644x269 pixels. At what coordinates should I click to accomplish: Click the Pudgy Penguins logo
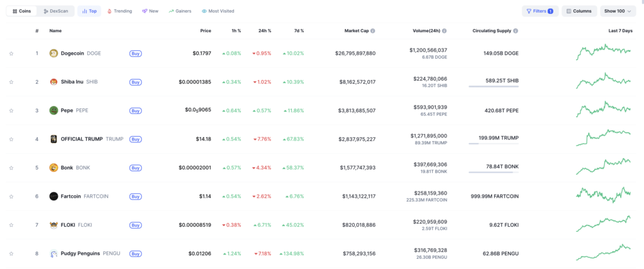point(53,253)
